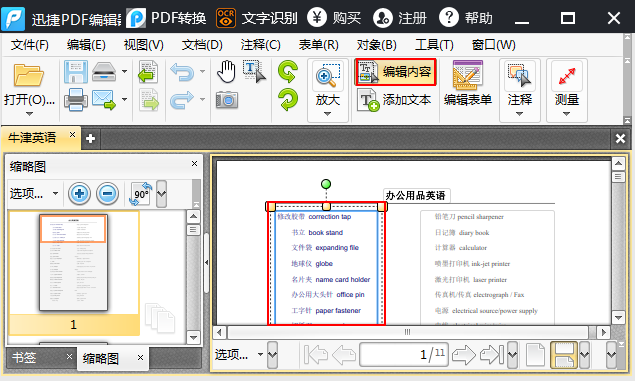Screen dimensions: 635x381
Task: Open the thumbnail panel 选项 dropdown
Action: tap(33, 194)
